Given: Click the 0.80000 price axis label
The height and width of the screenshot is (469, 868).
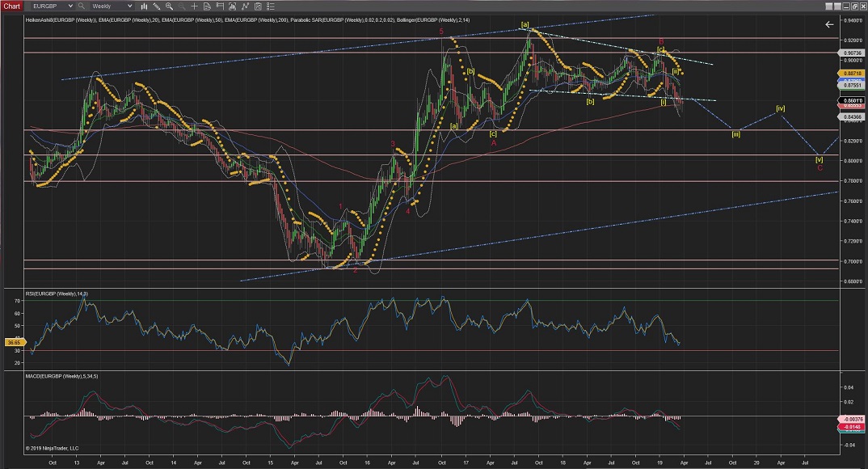Looking at the screenshot, I should [853, 161].
